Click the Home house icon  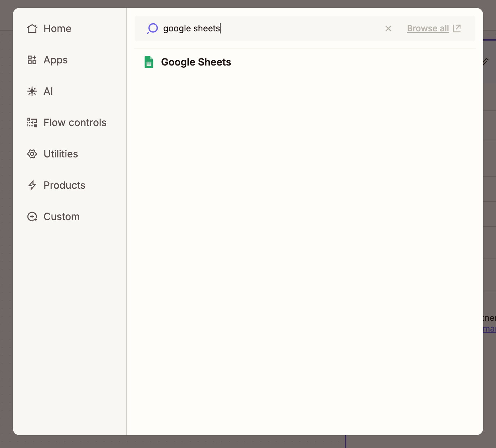pos(32,28)
